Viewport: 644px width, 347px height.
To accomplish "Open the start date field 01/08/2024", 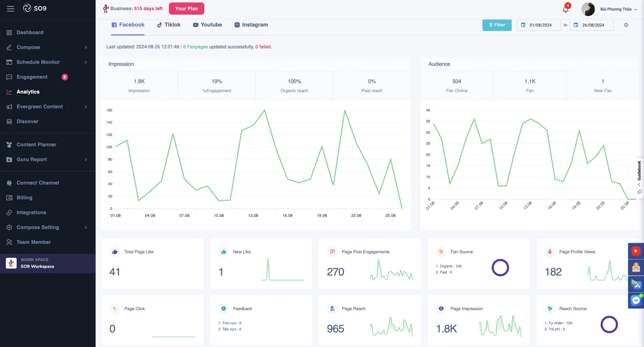I will [539, 25].
